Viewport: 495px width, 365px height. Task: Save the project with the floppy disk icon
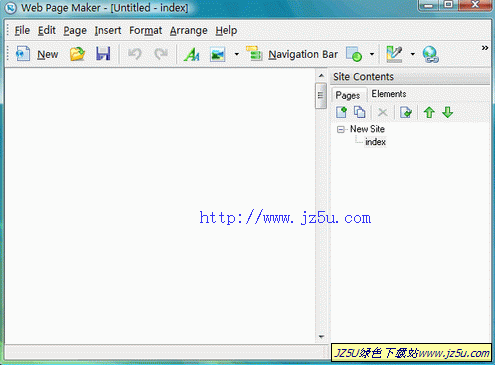point(103,54)
